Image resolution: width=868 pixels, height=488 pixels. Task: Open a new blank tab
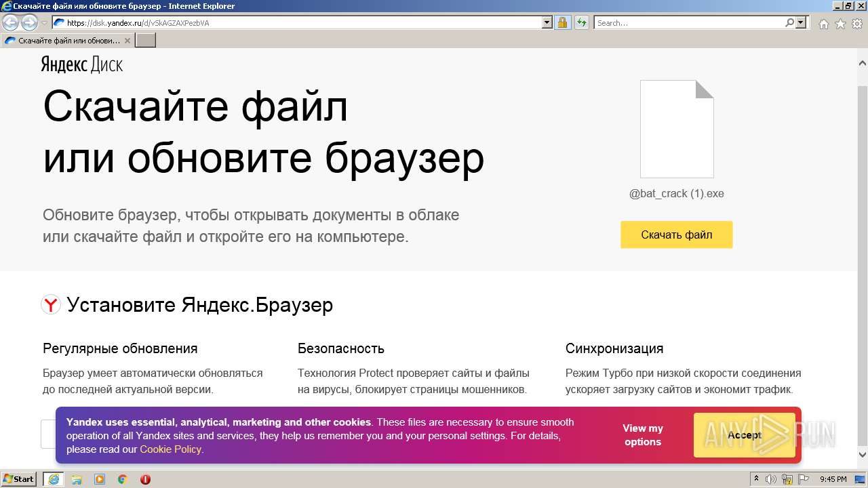coord(146,41)
